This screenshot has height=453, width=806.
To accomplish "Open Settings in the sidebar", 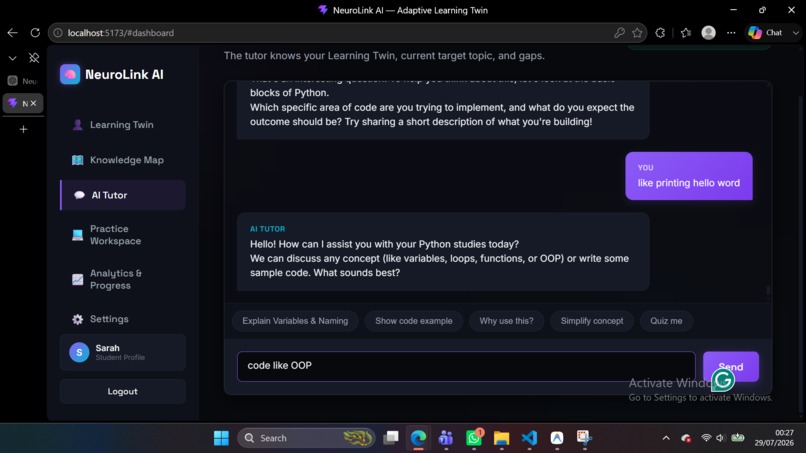I will (122, 319).
